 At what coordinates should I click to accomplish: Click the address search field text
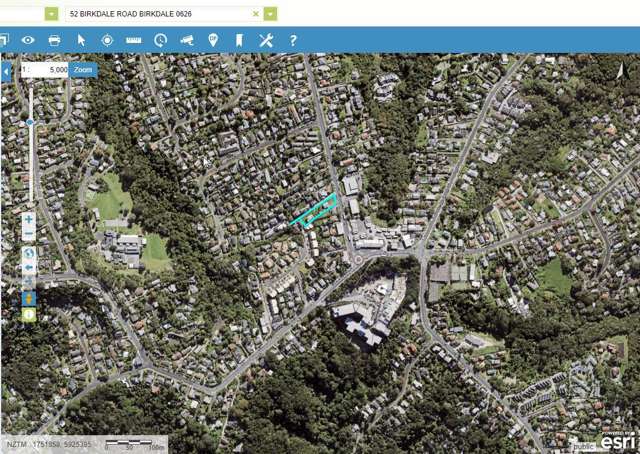(x=131, y=14)
